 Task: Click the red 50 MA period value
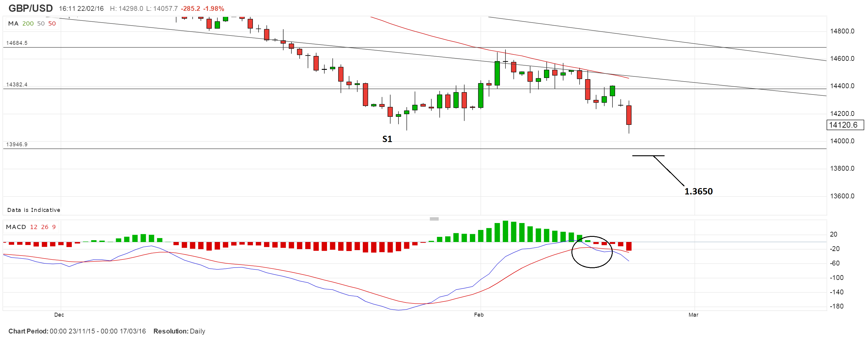(x=52, y=23)
